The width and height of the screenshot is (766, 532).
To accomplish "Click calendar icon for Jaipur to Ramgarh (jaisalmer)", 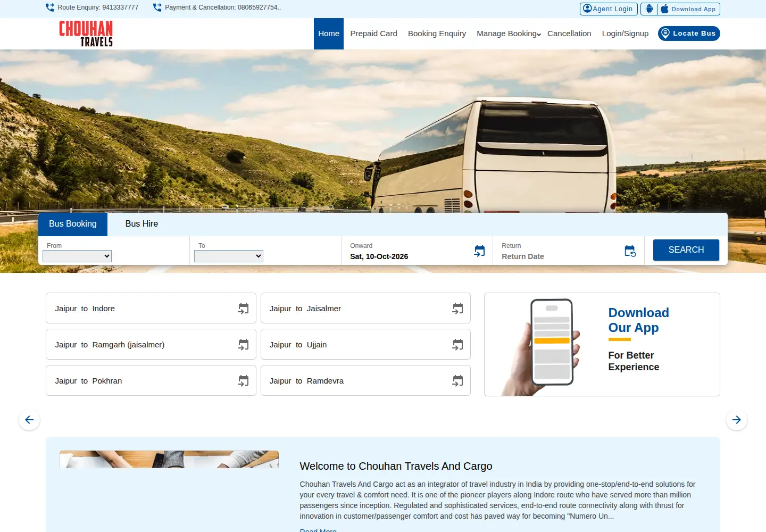I will pos(243,345).
